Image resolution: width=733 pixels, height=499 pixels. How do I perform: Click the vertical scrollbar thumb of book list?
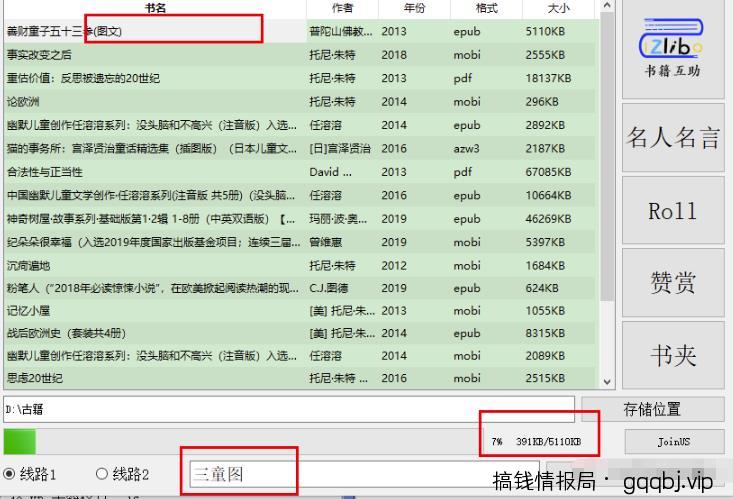click(607, 157)
